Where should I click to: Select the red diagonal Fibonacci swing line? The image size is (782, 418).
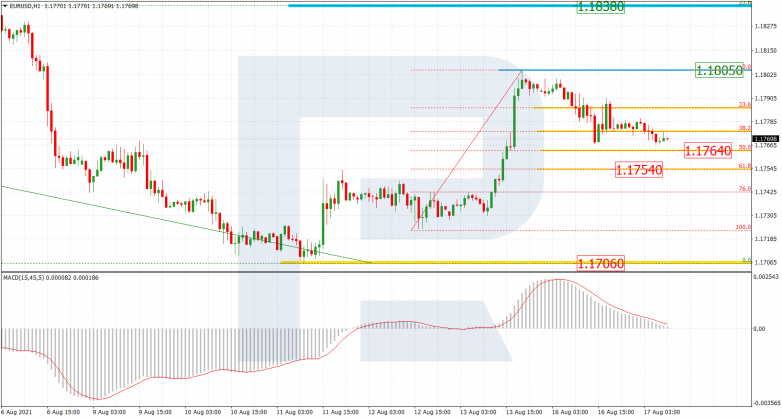pyautogui.click(x=466, y=151)
